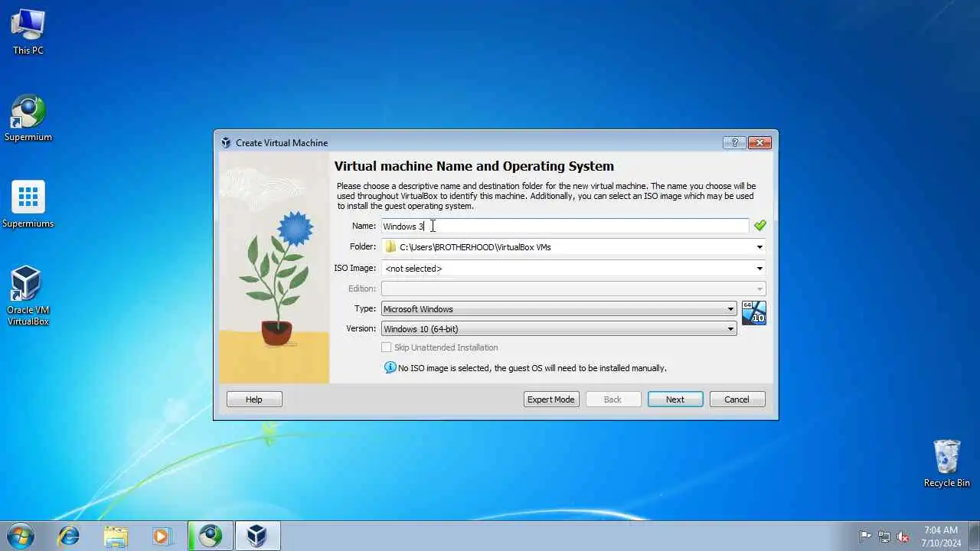Open the Supermium desktop shortcut
Screen dimensions: 980x551
(x=28, y=118)
